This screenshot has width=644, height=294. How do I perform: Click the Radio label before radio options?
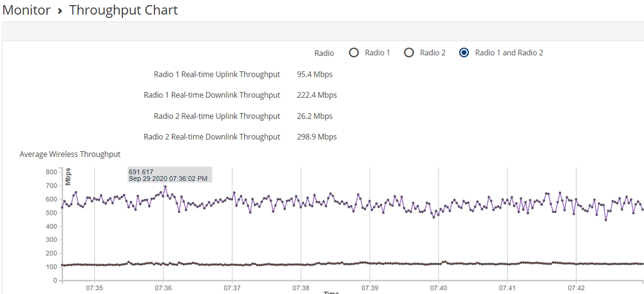tap(324, 53)
